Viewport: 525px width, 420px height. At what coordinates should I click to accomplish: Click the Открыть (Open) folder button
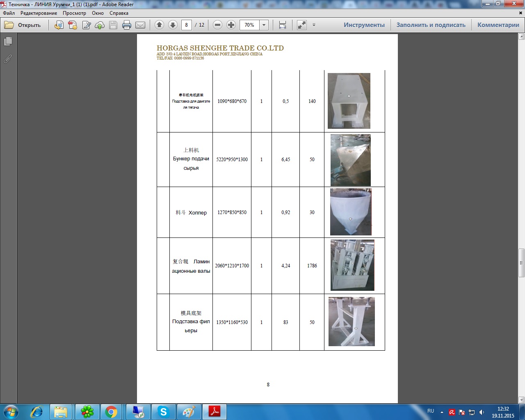pos(23,25)
